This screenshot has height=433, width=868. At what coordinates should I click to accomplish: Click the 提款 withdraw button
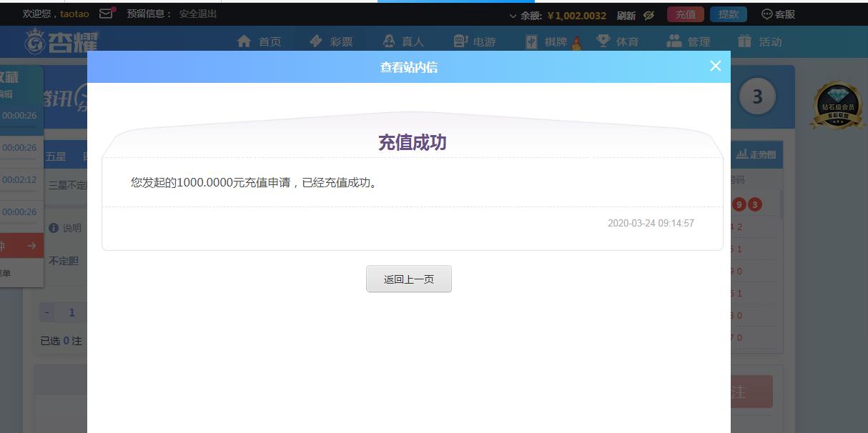(x=729, y=14)
